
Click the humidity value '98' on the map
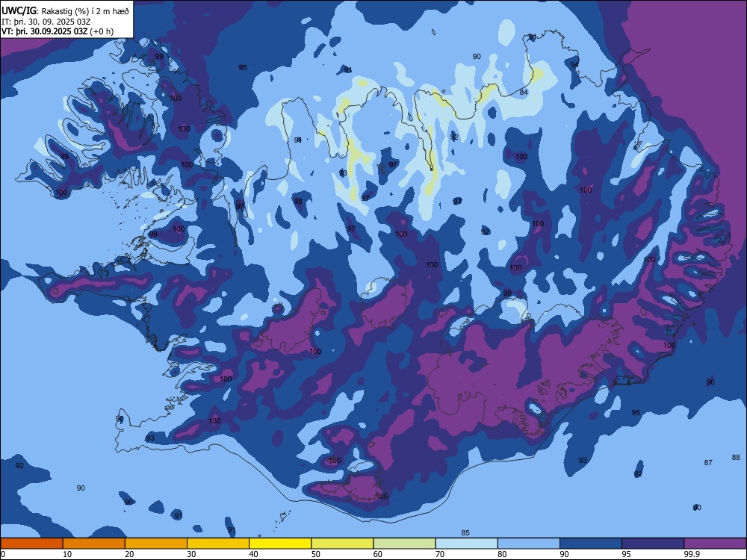coord(298,201)
